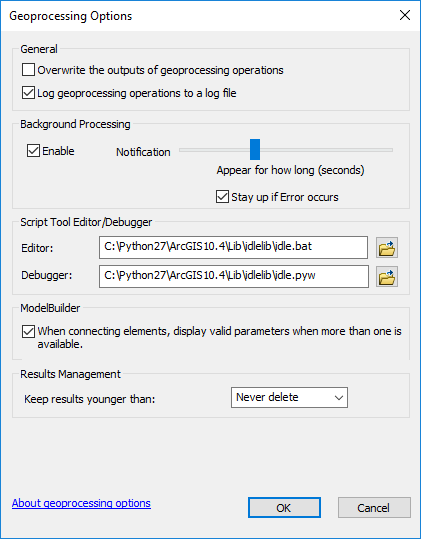Confirm settings with OK button
422x540 pixels.
pos(284,508)
